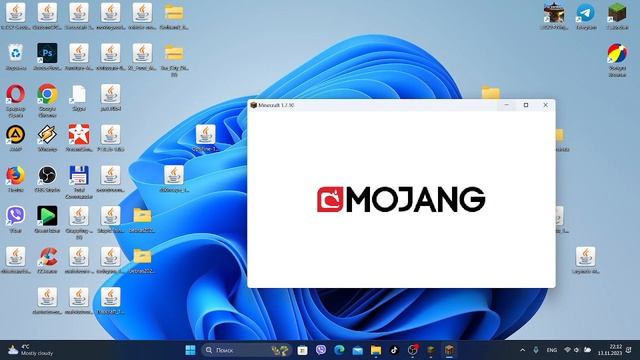Image resolution: width=640 pixels, height=360 pixels.
Task: Switch the ENG keyboard language indicator
Action: 551,350
